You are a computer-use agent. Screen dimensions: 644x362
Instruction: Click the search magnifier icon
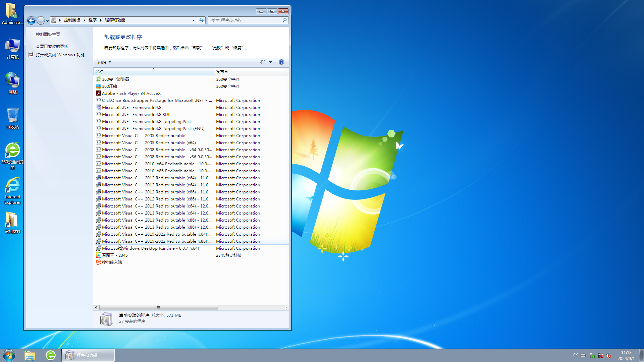284,20
